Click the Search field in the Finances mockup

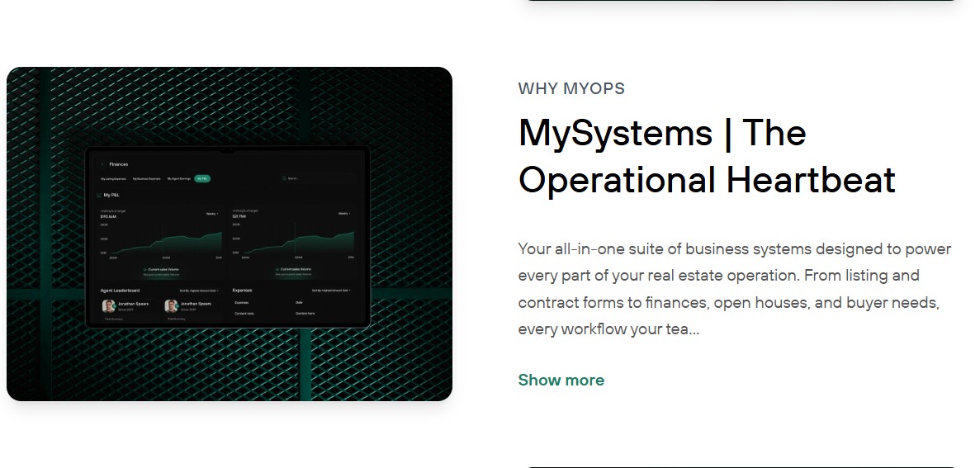pos(319,179)
